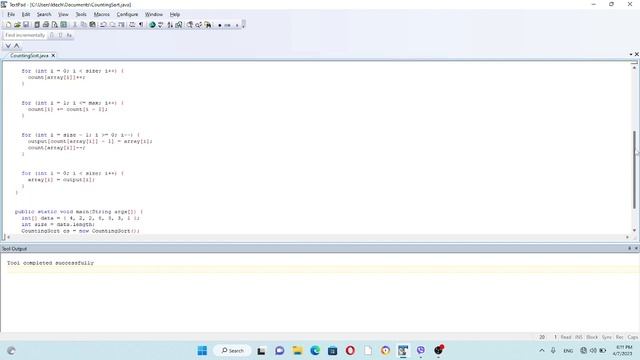Jump to previous match up chevron
Screen dimensions: 640x360
click(x=17, y=46)
